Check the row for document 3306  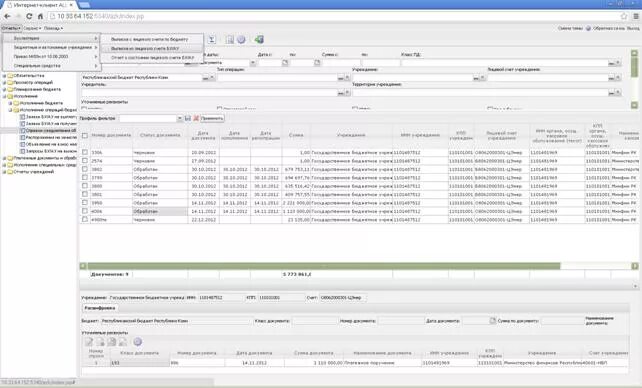click(85, 152)
